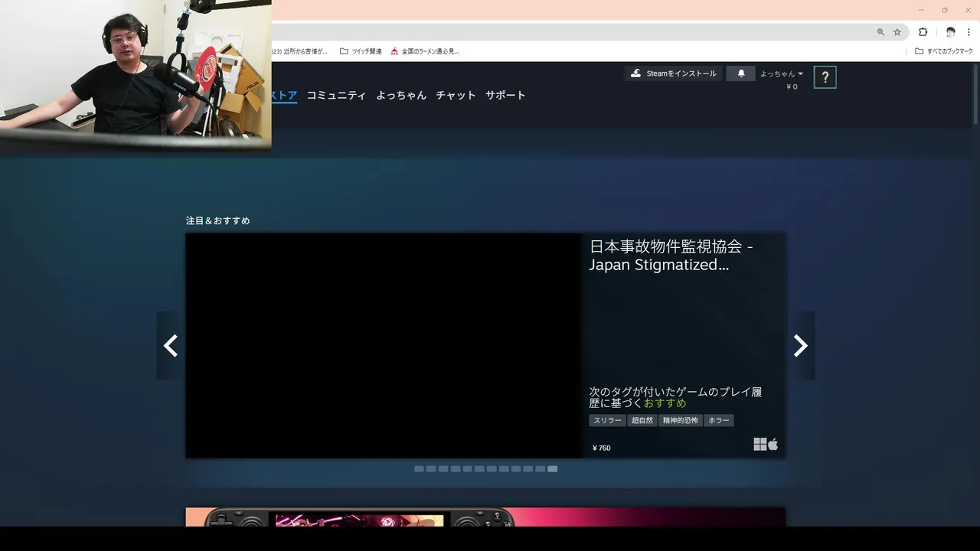Screen dimensions: 980x551
Task: Open the Chrome zoom magnifier icon
Action: click(x=880, y=32)
